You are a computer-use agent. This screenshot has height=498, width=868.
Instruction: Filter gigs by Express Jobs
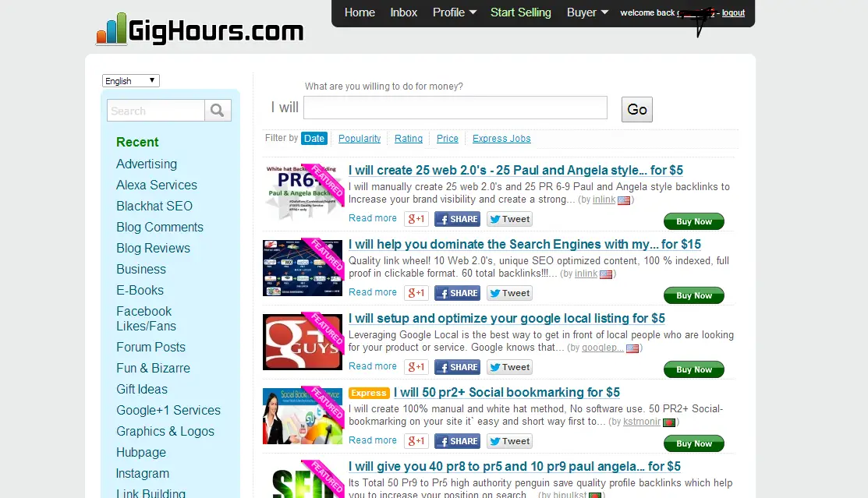click(501, 139)
